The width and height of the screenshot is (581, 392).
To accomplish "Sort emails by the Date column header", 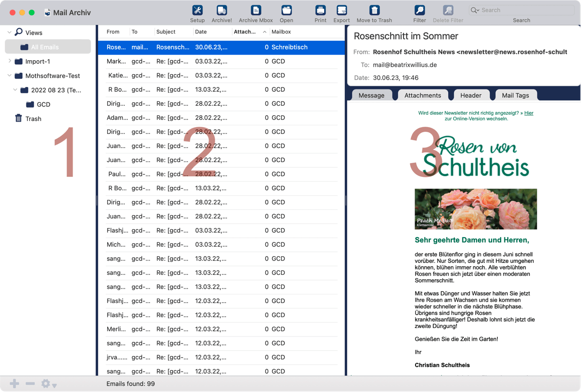I will [x=200, y=32].
